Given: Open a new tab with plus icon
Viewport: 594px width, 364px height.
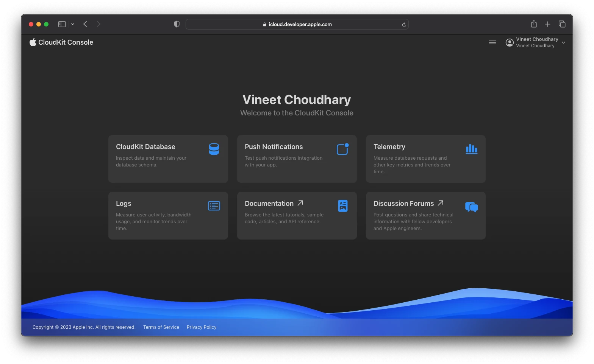Looking at the screenshot, I should [x=548, y=24].
